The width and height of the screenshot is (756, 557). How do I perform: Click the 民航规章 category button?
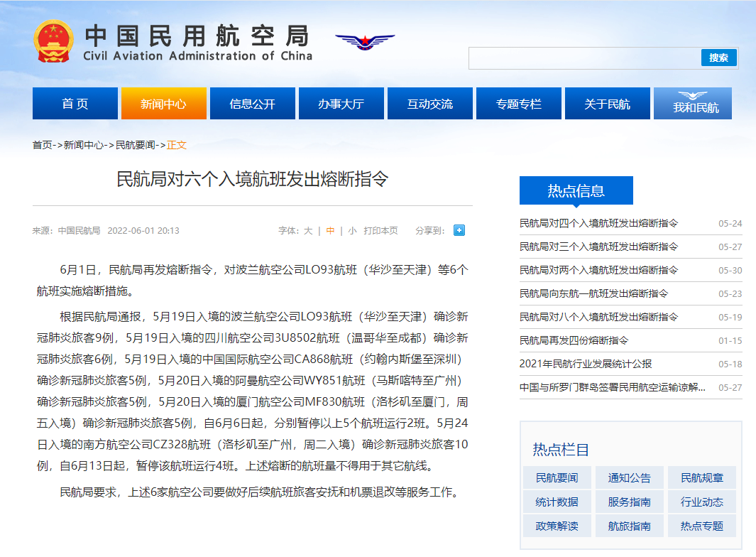[x=701, y=477]
